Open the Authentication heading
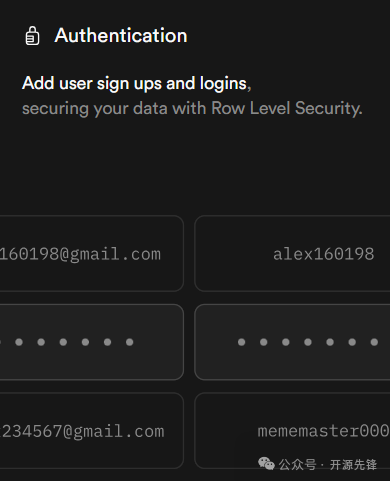Viewport: 390px width, 481px height. click(x=121, y=35)
